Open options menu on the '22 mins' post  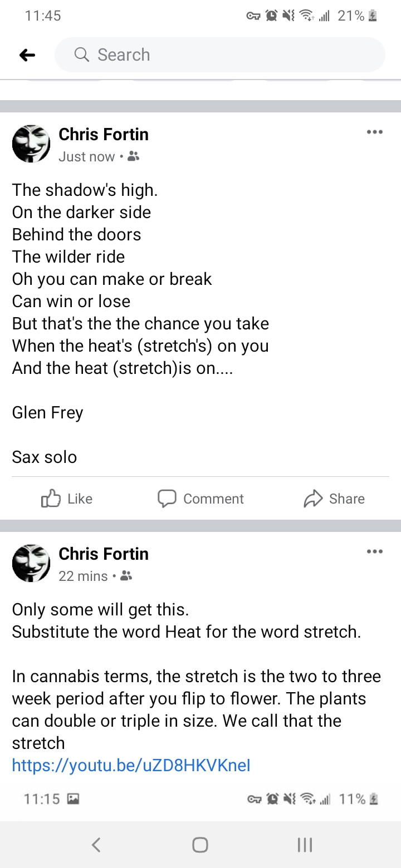pyautogui.click(x=375, y=552)
